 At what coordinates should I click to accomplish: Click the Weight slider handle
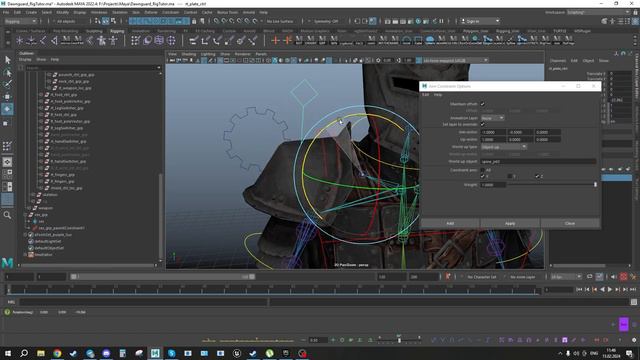[x=595, y=184]
